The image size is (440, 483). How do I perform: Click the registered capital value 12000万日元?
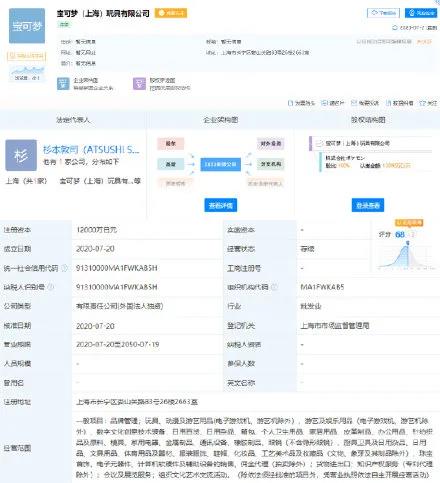coord(97,230)
